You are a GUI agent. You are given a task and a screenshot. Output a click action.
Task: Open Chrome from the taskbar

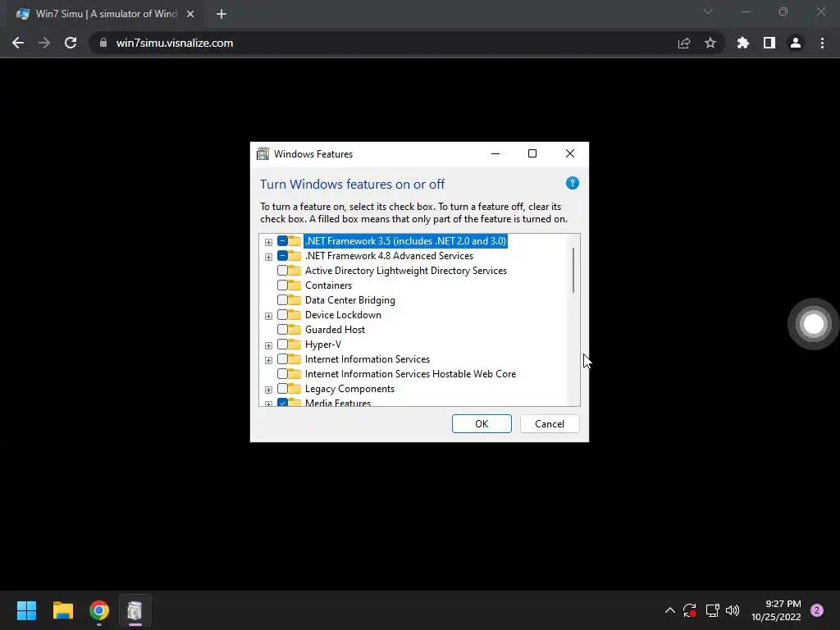coord(99,610)
